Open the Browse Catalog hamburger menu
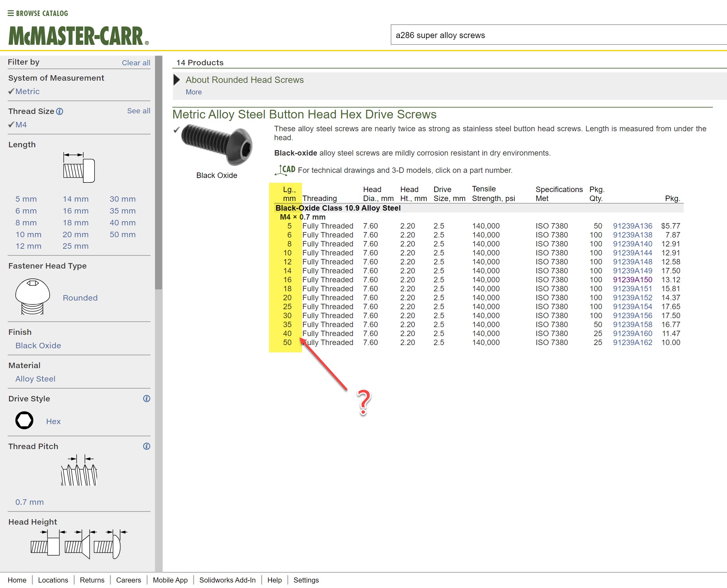 point(11,13)
